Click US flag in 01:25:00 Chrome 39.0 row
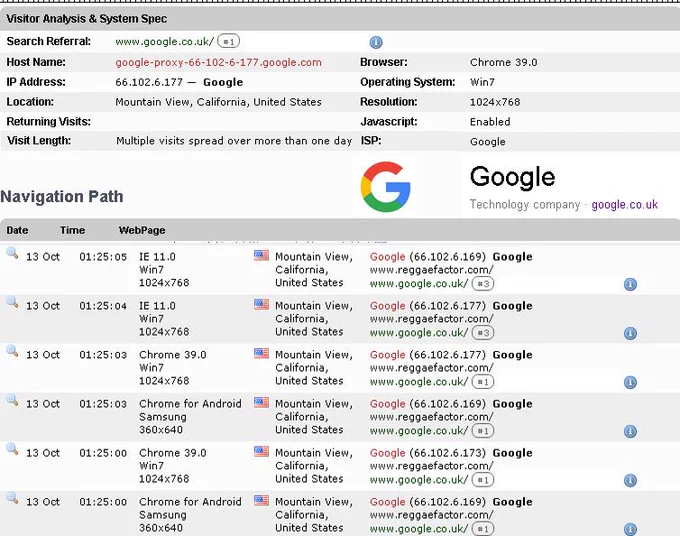 click(x=262, y=451)
